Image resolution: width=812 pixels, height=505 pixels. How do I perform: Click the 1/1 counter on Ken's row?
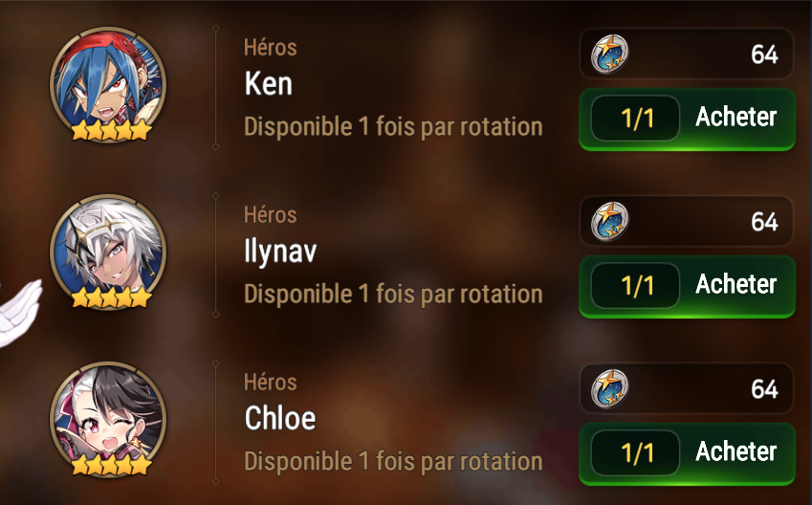(x=635, y=118)
